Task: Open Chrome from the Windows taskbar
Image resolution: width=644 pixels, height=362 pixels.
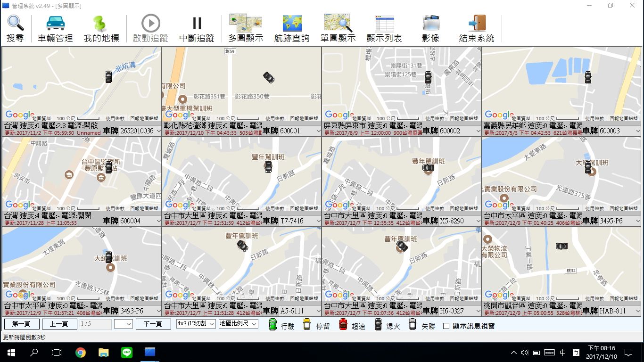Action: tap(81, 352)
